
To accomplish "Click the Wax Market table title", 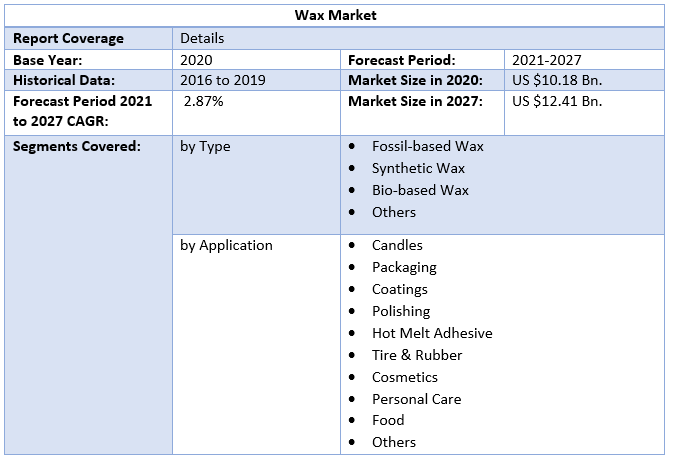I will tap(335, 16).
